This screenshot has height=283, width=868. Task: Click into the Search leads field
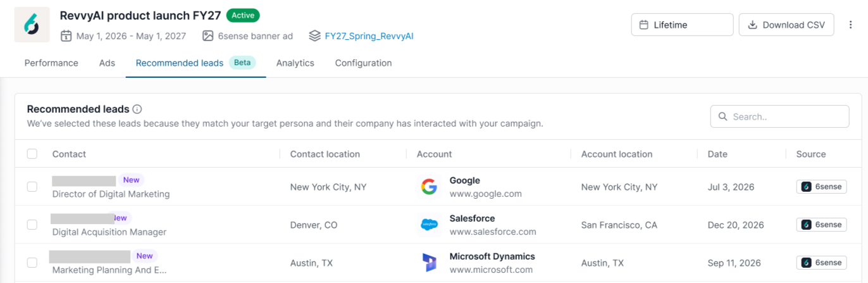(x=779, y=116)
